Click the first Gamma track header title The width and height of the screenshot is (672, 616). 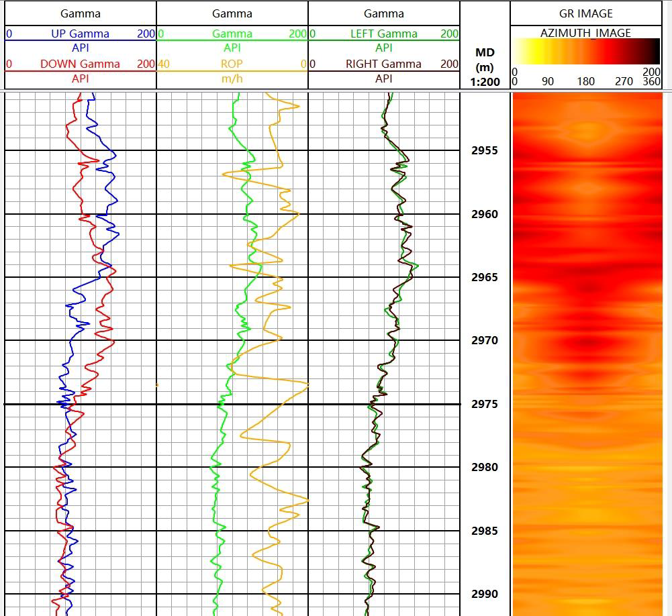[80, 13]
